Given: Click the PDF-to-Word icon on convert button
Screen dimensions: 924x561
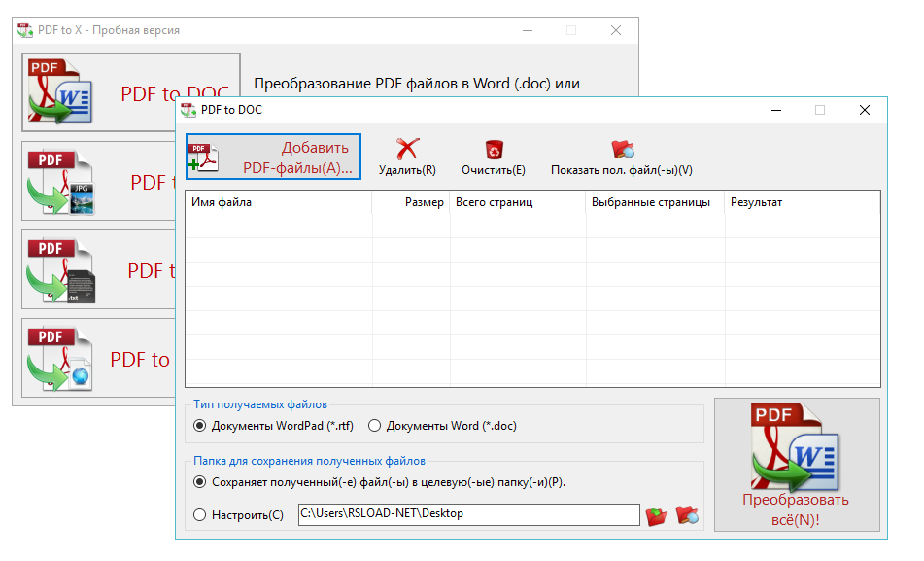Looking at the screenshot, I should click(x=795, y=446).
